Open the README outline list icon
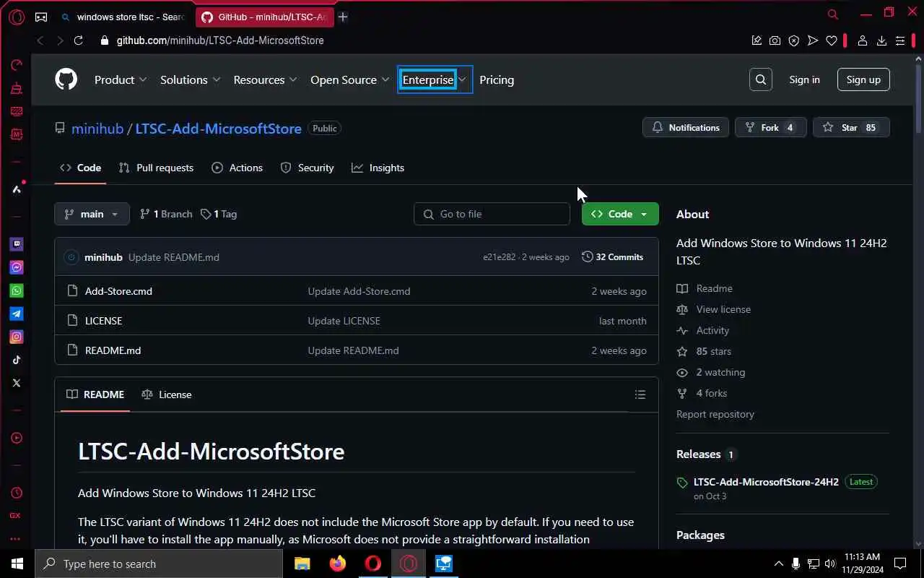 point(640,394)
